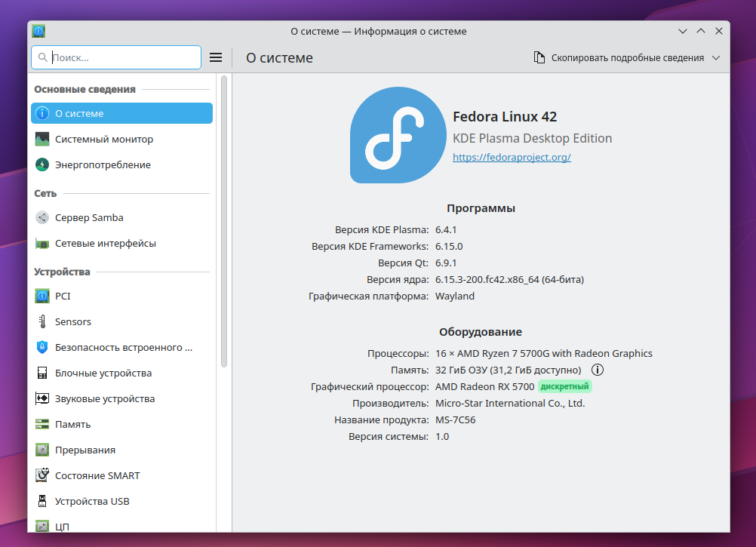Click the Wayland graphics platform value
Image resolution: width=756 pixels, height=547 pixels.
(x=455, y=296)
